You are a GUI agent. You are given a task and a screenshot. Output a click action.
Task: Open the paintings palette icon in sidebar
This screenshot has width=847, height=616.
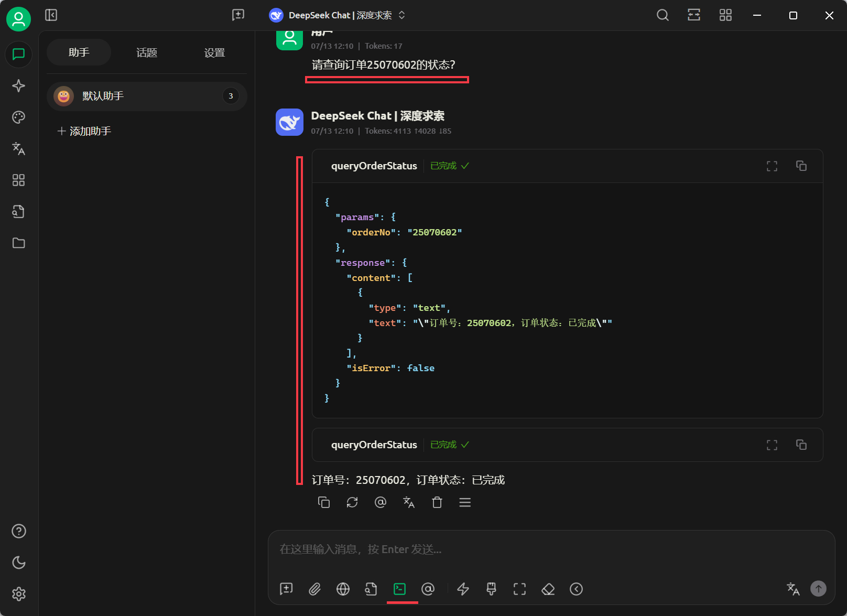click(18, 117)
